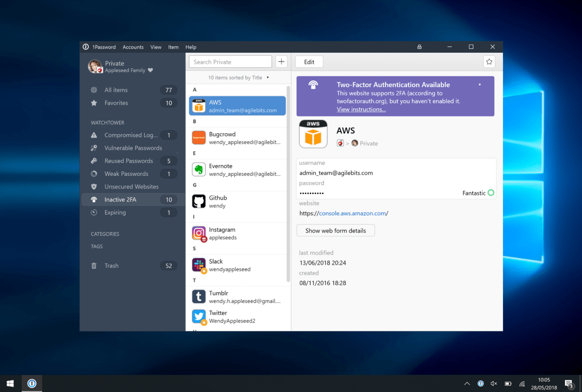Click the Favorites star icon in sidebar
The height and width of the screenshot is (392, 582).
coord(94,103)
